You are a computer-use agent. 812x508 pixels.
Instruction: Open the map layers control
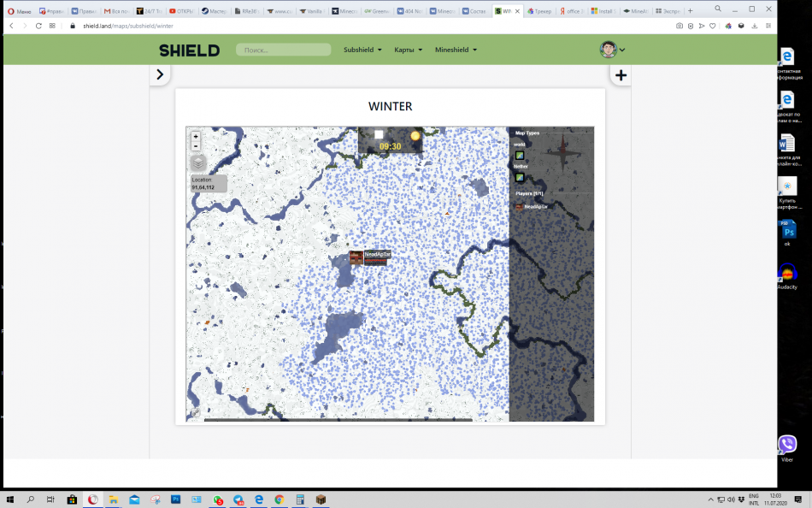[197, 162]
